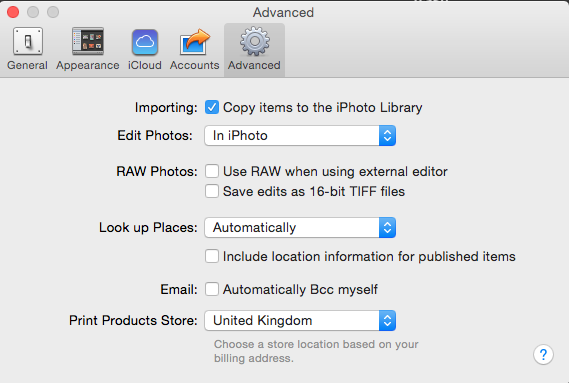This screenshot has height=383, width=569.
Task: Click the 'Look up Places:' label
Action: 148,228
